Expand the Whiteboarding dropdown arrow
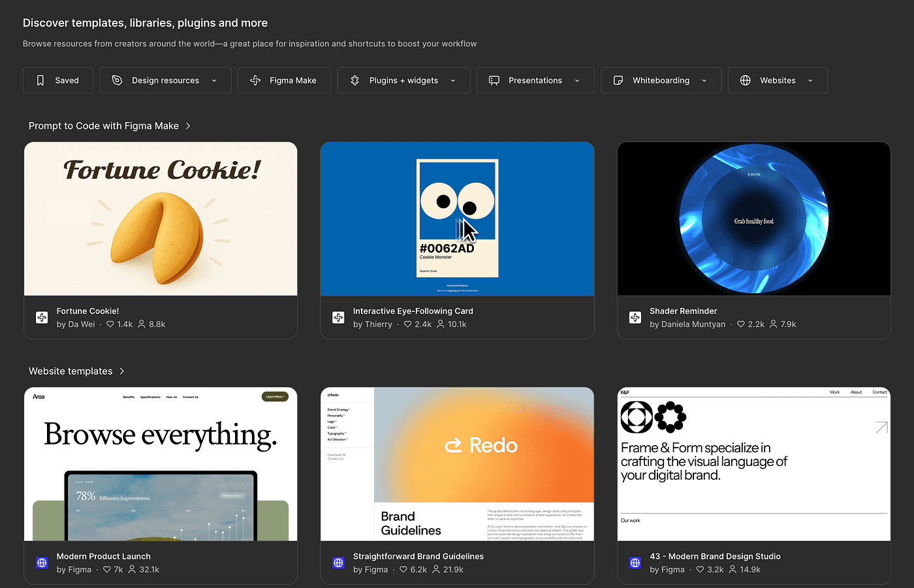The width and height of the screenshot is (914, 588). (x=704, y=81)
